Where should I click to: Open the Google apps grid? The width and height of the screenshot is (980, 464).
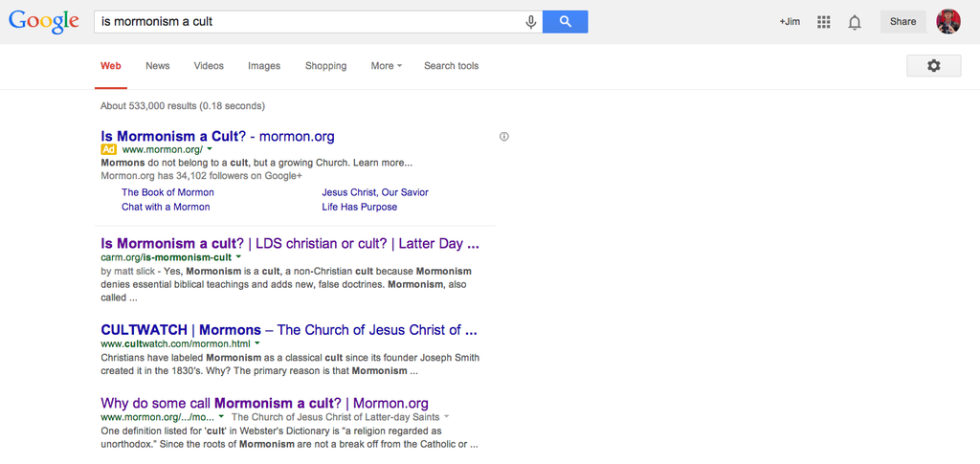pyautogui.click(x=824, y=22)
